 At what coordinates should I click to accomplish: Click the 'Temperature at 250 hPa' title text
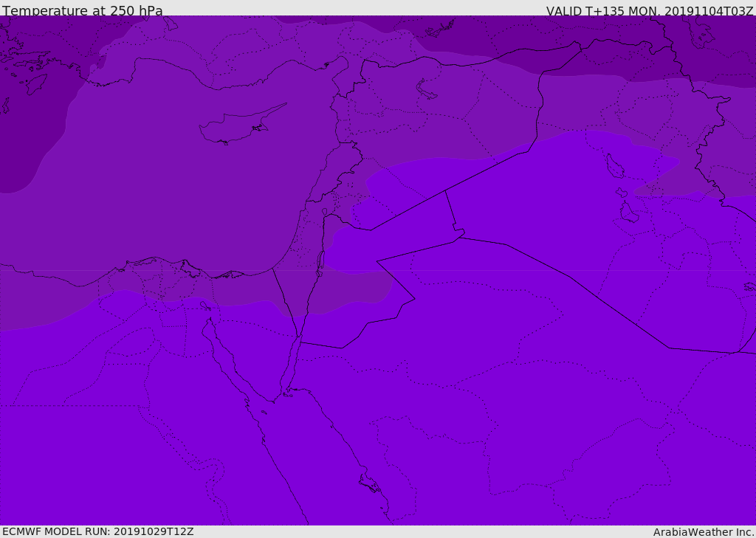pyautogui.click(x=83, y=10)
